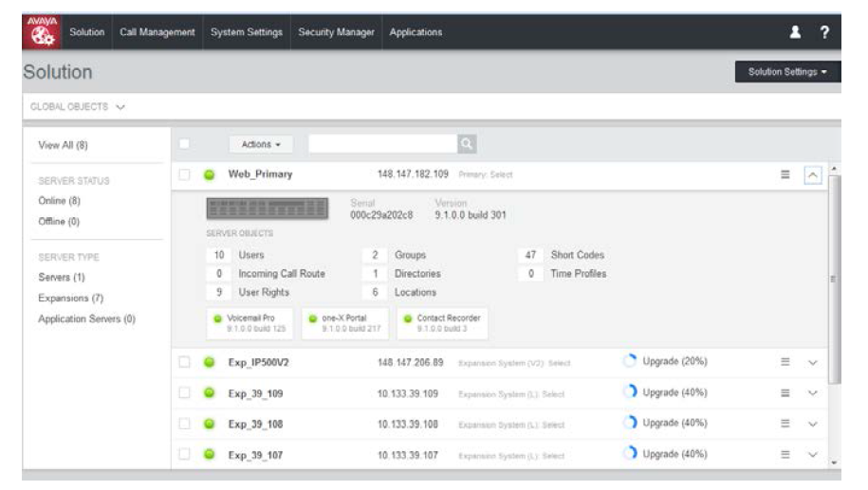868x490 pixels.
Task: Toggle the select-all checkbox beside Actions
Action: (x=184, y=144)
